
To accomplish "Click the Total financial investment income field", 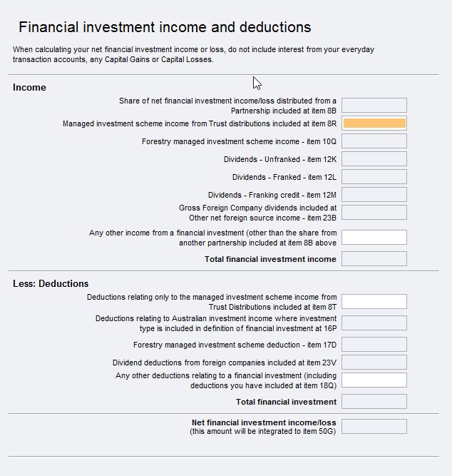I will pos(374,258).
